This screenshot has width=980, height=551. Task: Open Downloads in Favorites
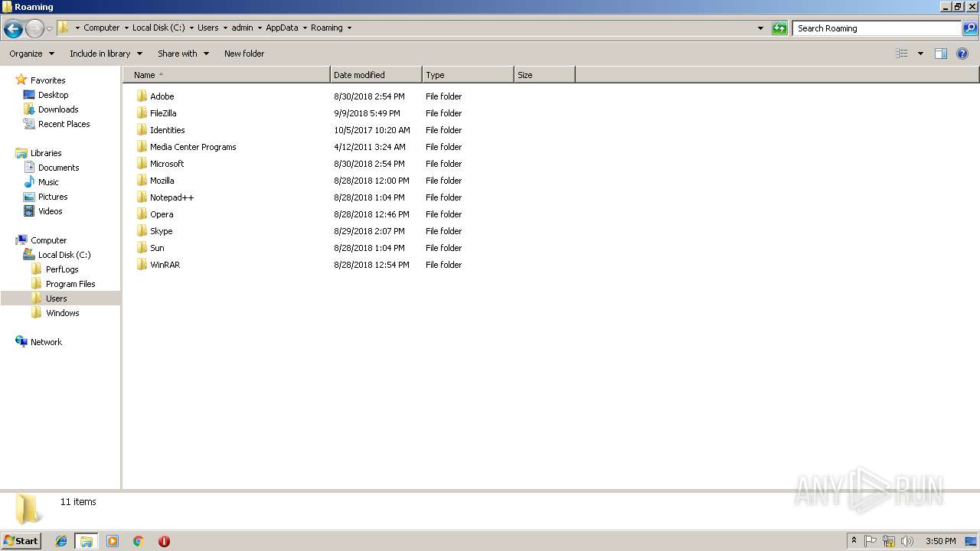point(58,109)
